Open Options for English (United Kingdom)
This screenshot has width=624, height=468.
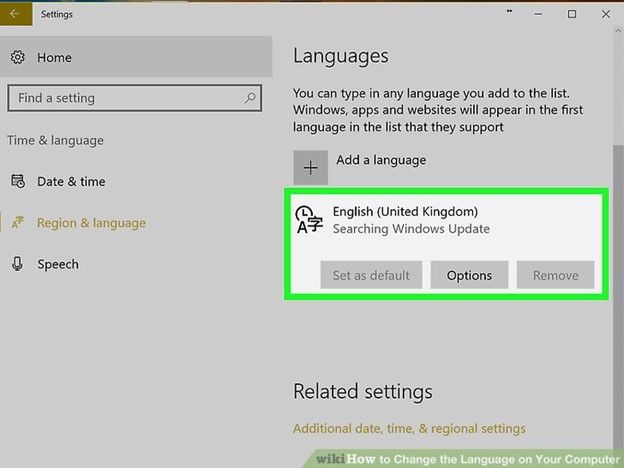pyautogui.click(x=469, y=275)
